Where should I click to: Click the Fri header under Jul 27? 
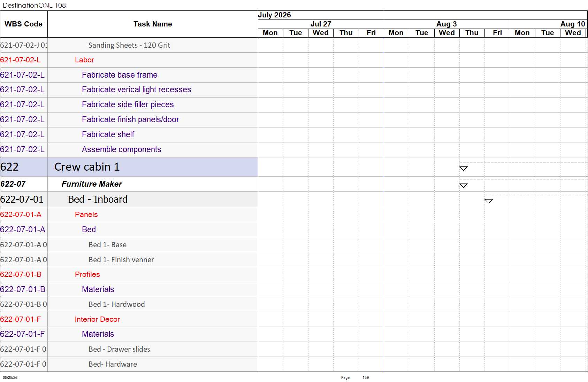[371, 33]
